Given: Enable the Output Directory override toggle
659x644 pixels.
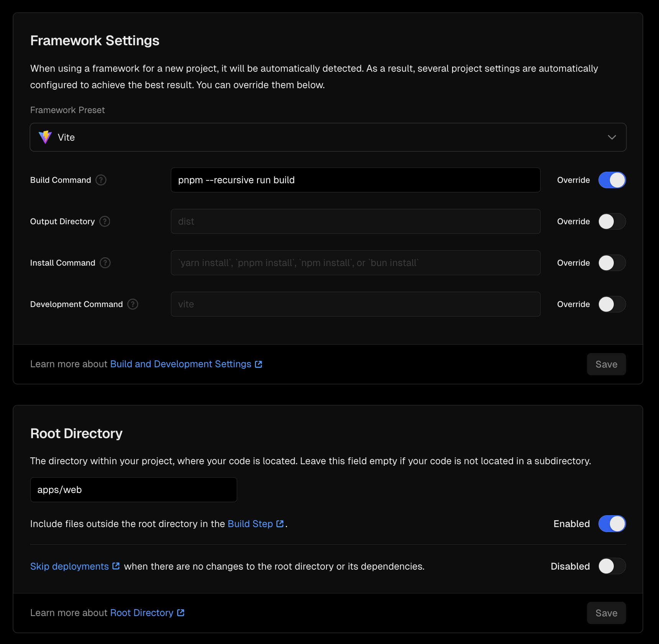Looking at the screenshot, I should pyautogui.click(x=612, y=222).
